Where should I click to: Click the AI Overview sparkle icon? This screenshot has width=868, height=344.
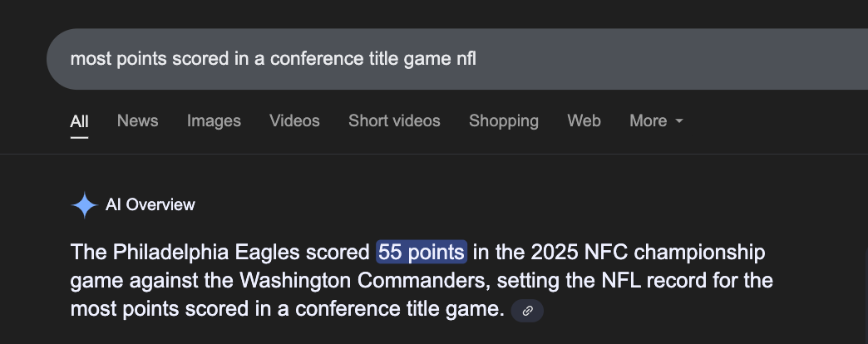(x=85, y=204)
